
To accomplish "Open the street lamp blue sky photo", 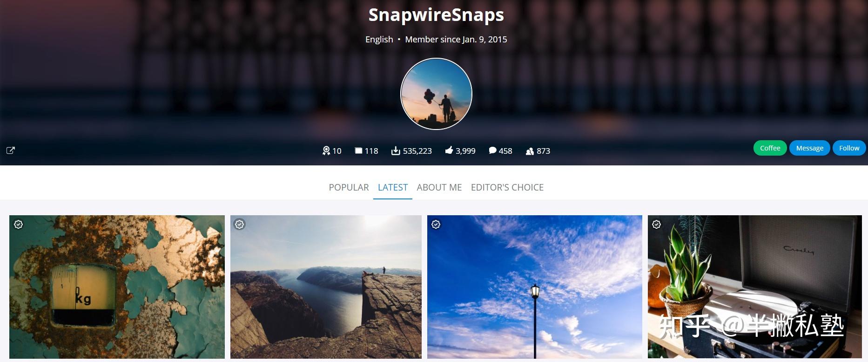I will click(535, 287).
